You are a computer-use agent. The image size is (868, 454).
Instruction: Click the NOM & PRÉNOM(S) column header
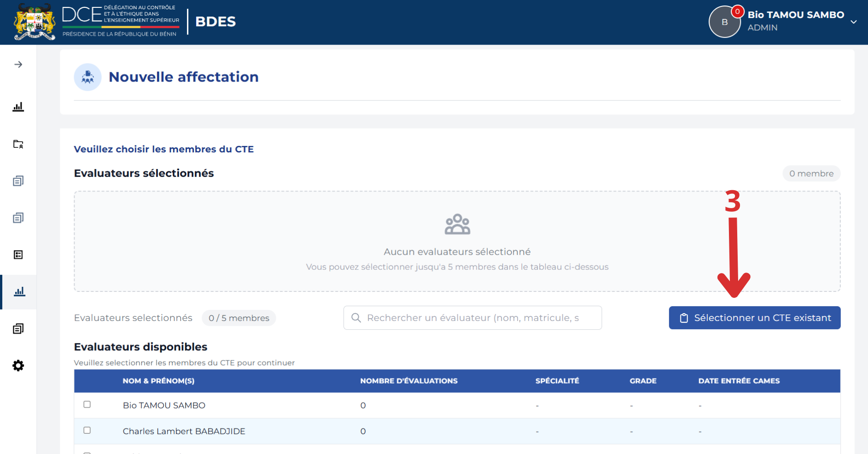[x=158, y=381]
